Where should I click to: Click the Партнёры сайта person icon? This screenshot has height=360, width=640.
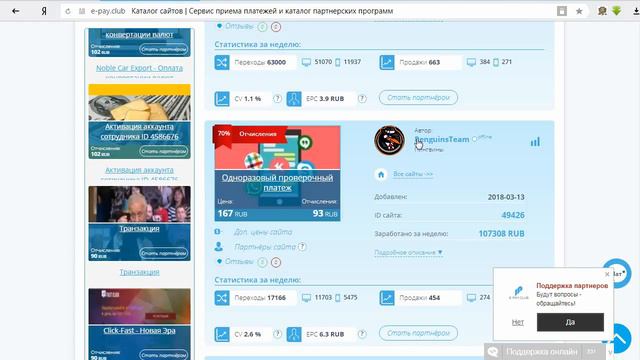[x=219, y=247]
